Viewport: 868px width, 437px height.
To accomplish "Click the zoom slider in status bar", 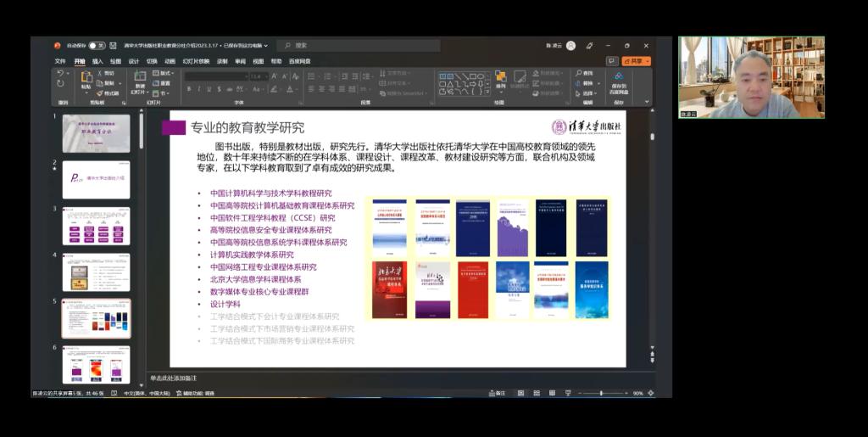I will pos(601,393).
